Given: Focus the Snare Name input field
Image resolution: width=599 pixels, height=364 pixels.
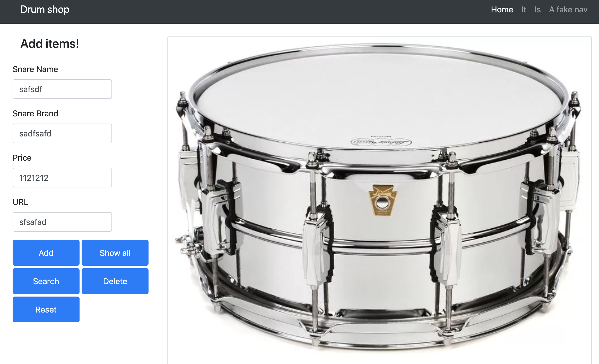Looking at the screenshot, I should coord(62,89).
